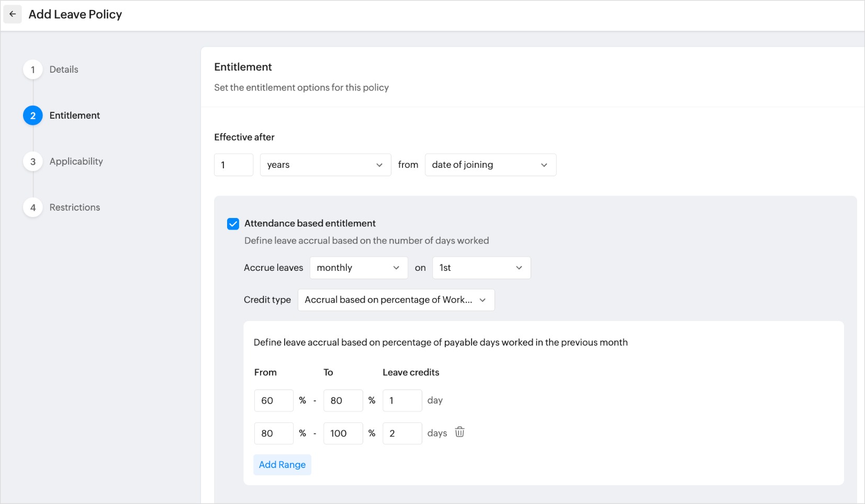Expand the date of joining dropdown
Viewport: 865px width, 504px height.
pos(490,165)
